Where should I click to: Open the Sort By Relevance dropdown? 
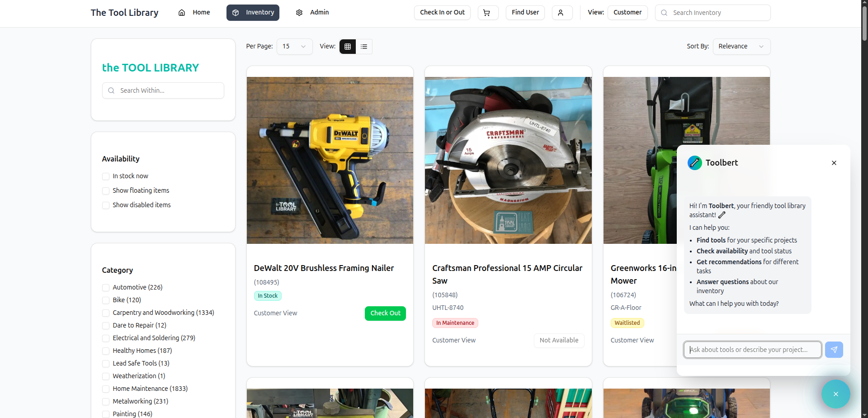point(741,47)
